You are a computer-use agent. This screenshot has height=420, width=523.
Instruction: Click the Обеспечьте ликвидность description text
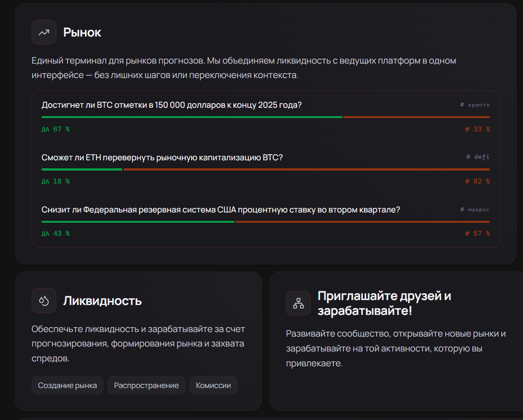tap(138, 343)
